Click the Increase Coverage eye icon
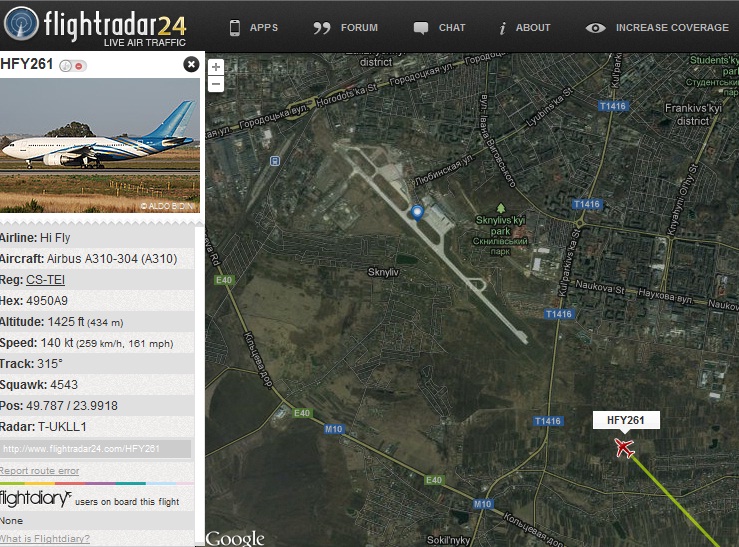This screenshot has width=739, height=547. coord(595,28)
